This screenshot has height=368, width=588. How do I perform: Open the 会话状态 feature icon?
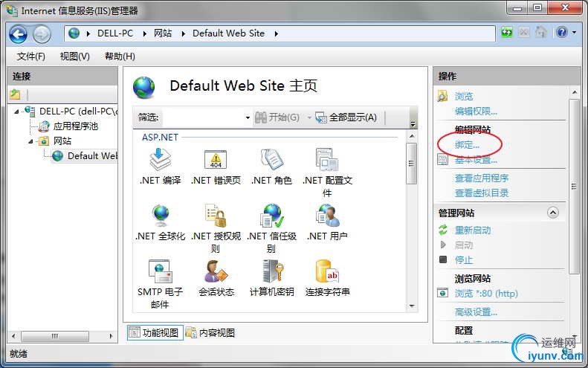[216, 271]
